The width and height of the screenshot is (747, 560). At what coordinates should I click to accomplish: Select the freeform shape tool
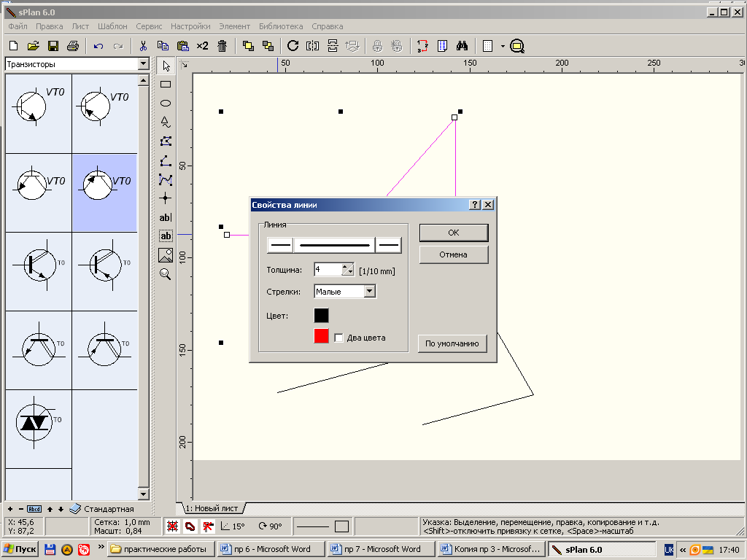pyautogui.click(x=166, y=122)
